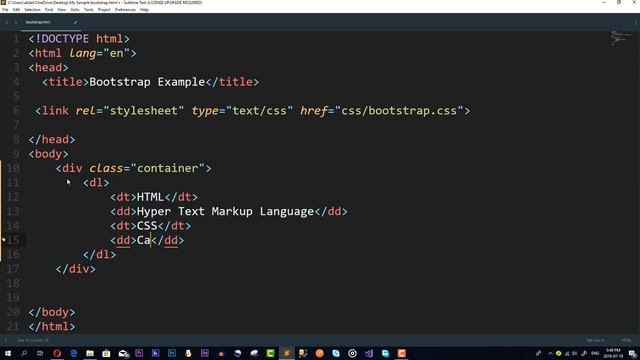This screenshot has width=640, height=360.
Task: Click the forward navigation arrow beside the tabs
Action: [16, 22]
